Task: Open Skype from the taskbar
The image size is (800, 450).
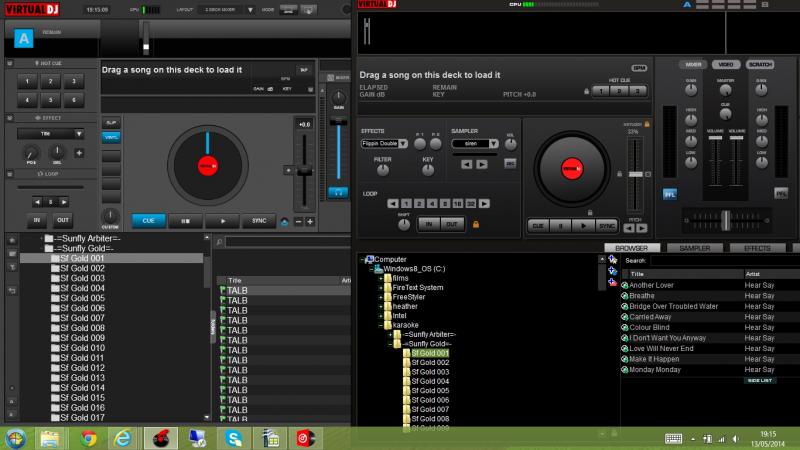Action: click(x=233, y=439)
